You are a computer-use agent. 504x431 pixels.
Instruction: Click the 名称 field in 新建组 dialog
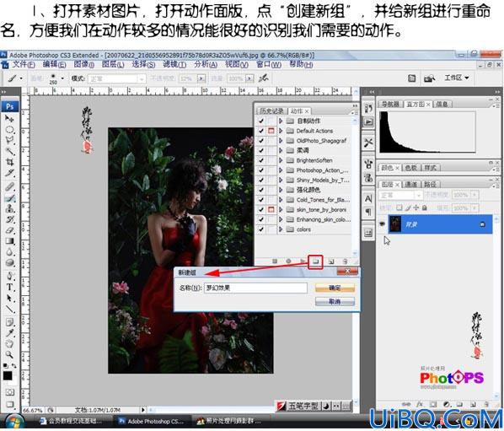tap(255, 288)
